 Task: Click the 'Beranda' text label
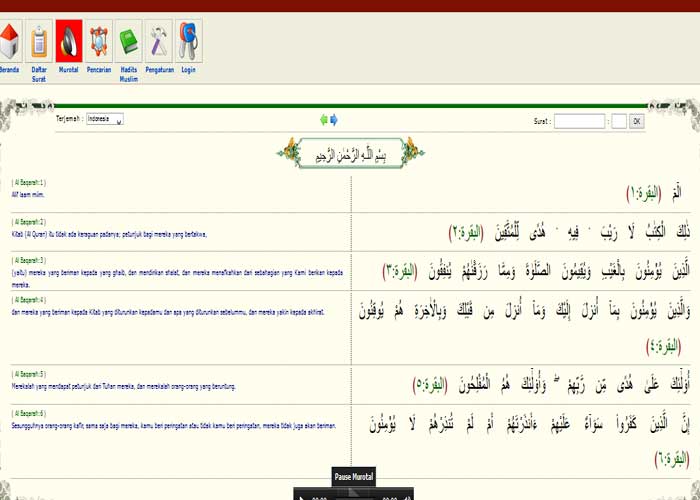point(9,70)
